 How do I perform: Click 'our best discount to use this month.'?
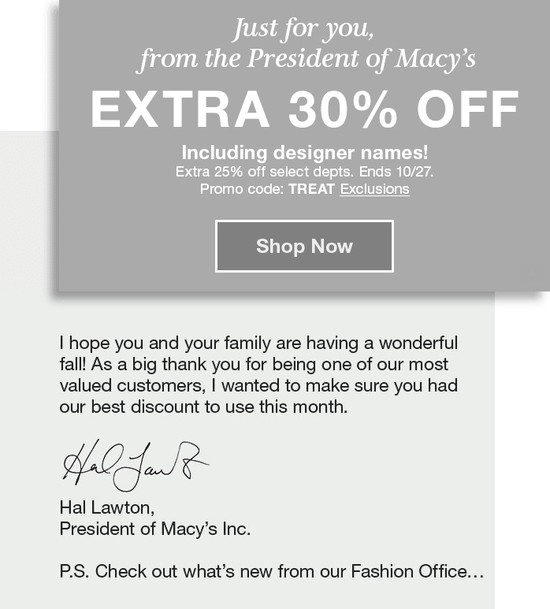(204, 407)
